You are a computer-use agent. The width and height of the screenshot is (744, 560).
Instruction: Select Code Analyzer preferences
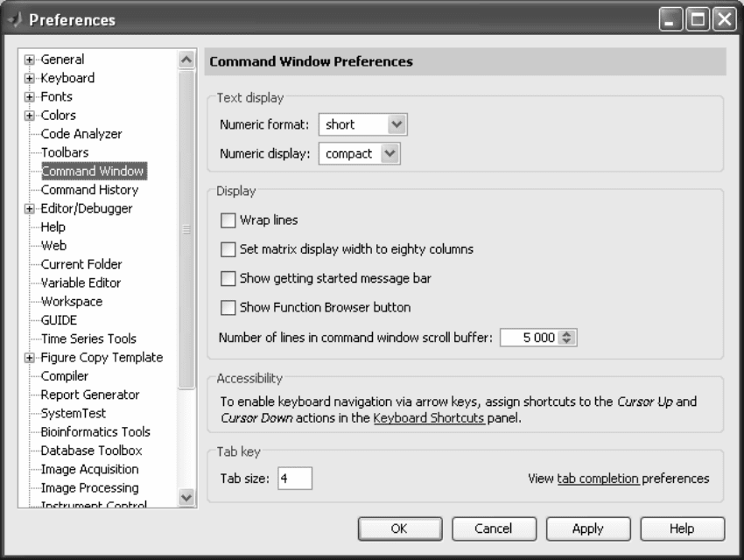tap(81, 134)
